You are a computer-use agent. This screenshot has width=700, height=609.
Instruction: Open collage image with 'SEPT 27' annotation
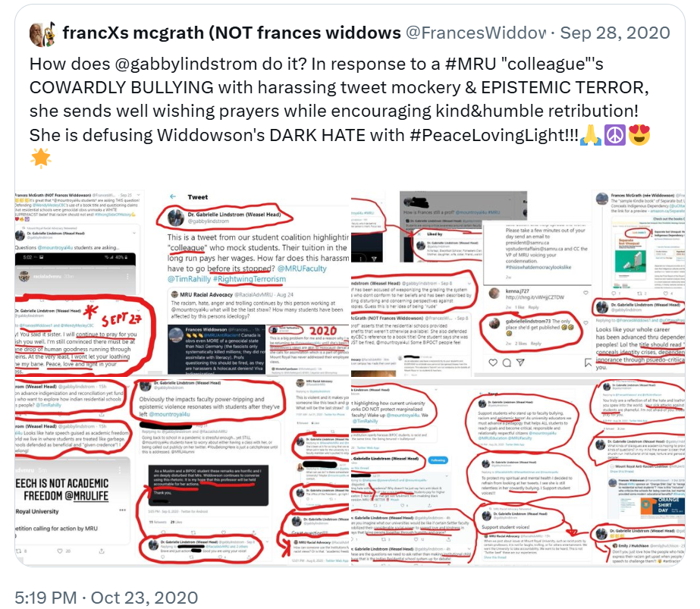tap(85, 284)
